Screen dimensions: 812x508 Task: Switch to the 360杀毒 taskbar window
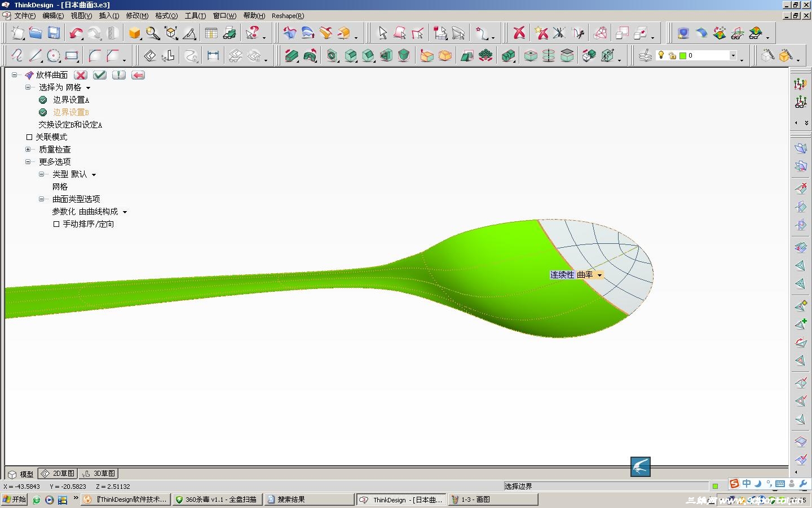[217, 500]
